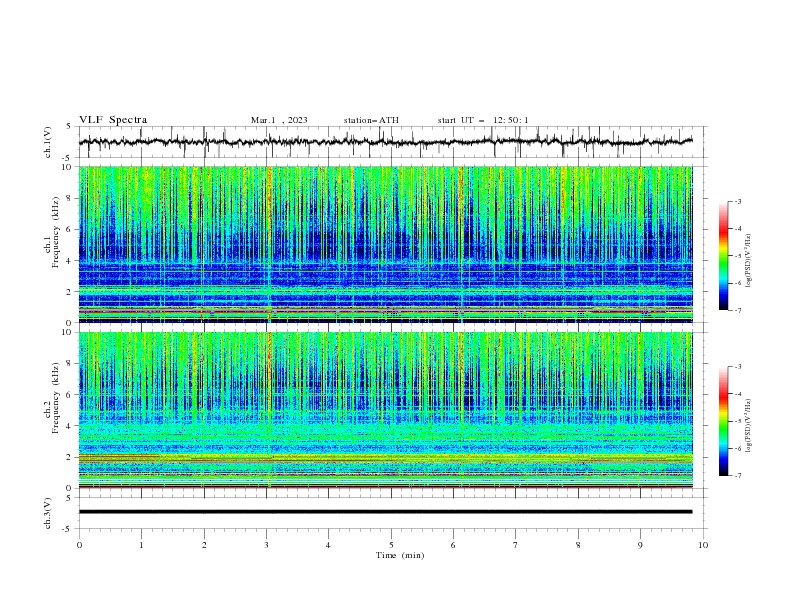Screen dimensions: 792x612
Task: Click the ch.1 color scale bar
Action: (724, 256)
